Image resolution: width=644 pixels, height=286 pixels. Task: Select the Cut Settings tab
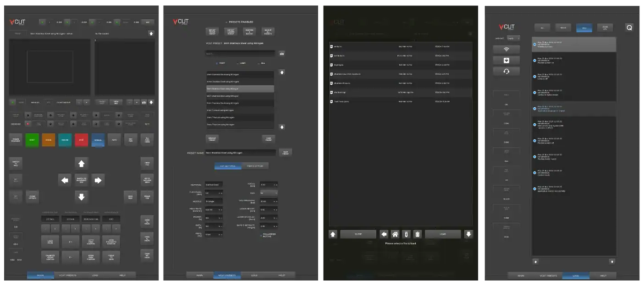(x=228, y=166)
